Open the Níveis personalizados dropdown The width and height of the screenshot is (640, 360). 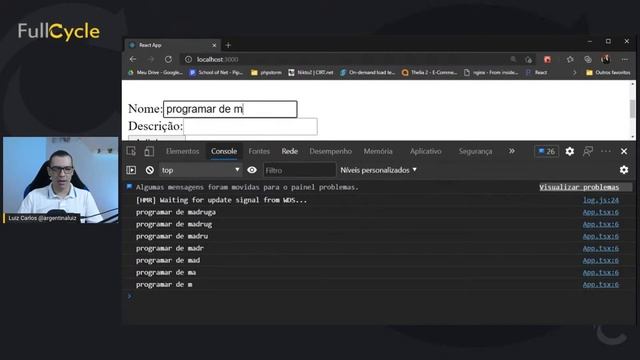click(x=378, y=170)
